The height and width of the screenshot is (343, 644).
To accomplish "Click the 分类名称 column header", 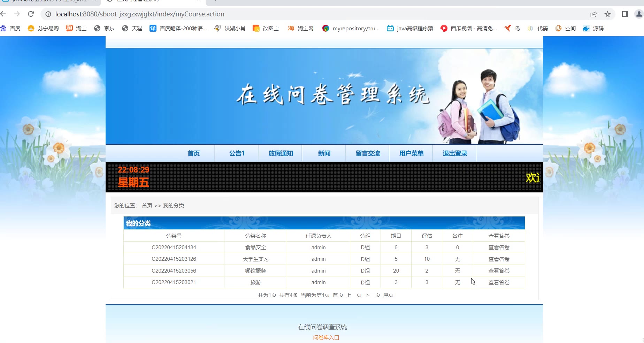I will click(x=256, y=236).
